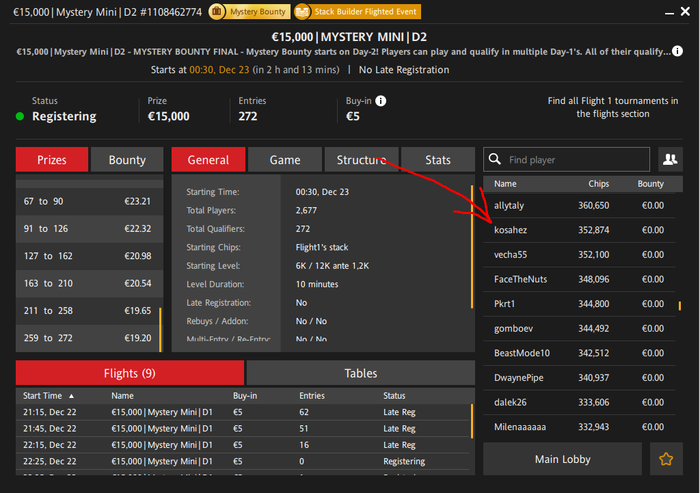Viewport: 700px width, 493px height.
Task: Select the 22:25, Dec 22 flight row
Action: pos(242,461)
